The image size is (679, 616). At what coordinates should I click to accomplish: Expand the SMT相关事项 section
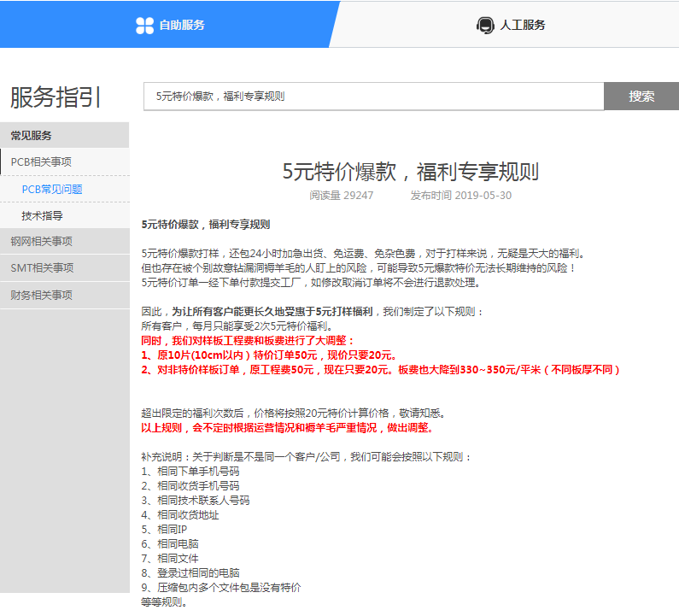42,267
